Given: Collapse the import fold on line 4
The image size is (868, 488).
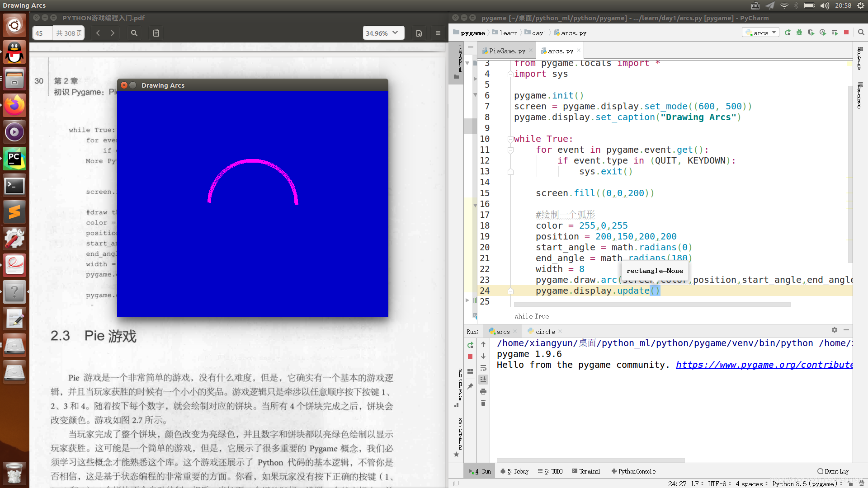Looking at the screenshot, I should click(510, 74).
